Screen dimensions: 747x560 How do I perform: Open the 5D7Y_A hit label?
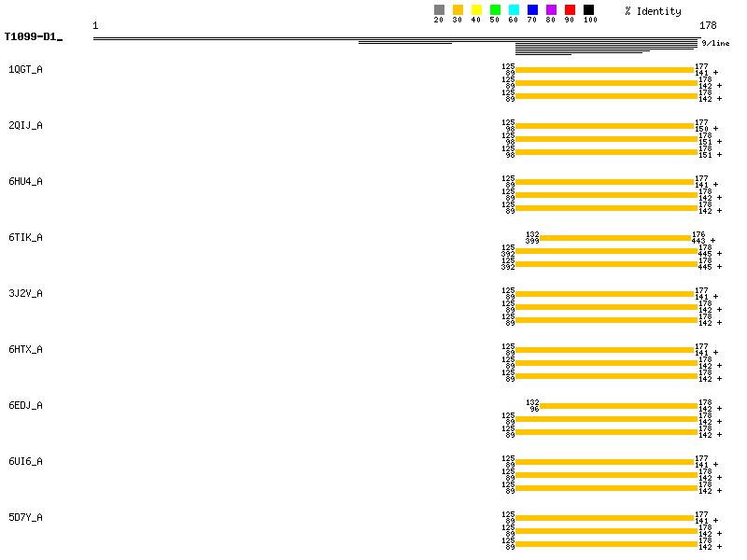click(25, 518)
